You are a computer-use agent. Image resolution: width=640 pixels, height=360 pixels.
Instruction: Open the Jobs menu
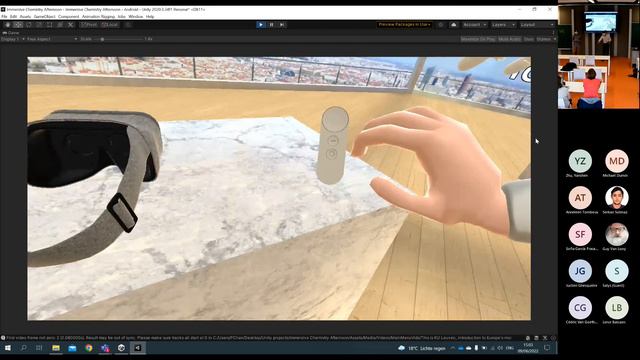pyautogui.click(x=122, y=17)
